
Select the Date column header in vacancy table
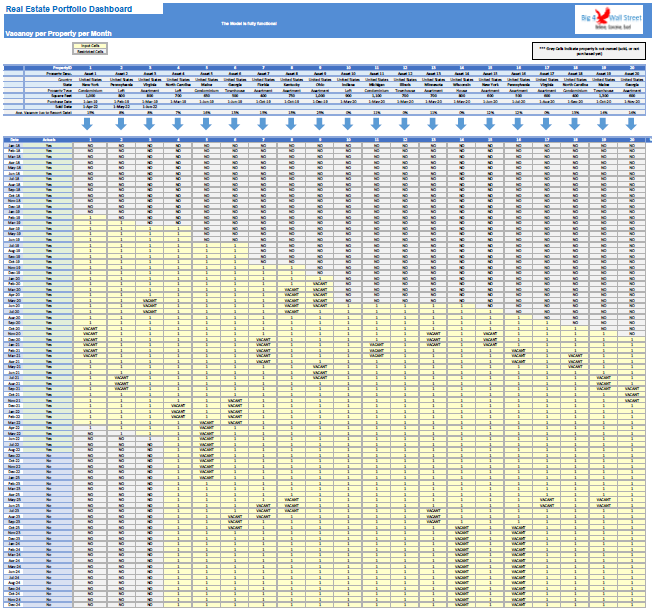coord(14,140)
